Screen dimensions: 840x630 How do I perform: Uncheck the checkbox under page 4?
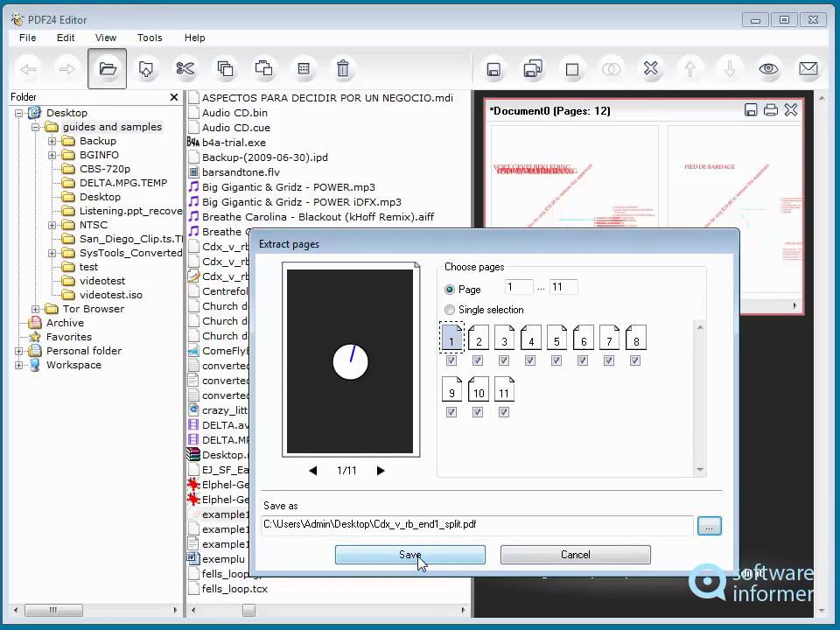[530, 360]
